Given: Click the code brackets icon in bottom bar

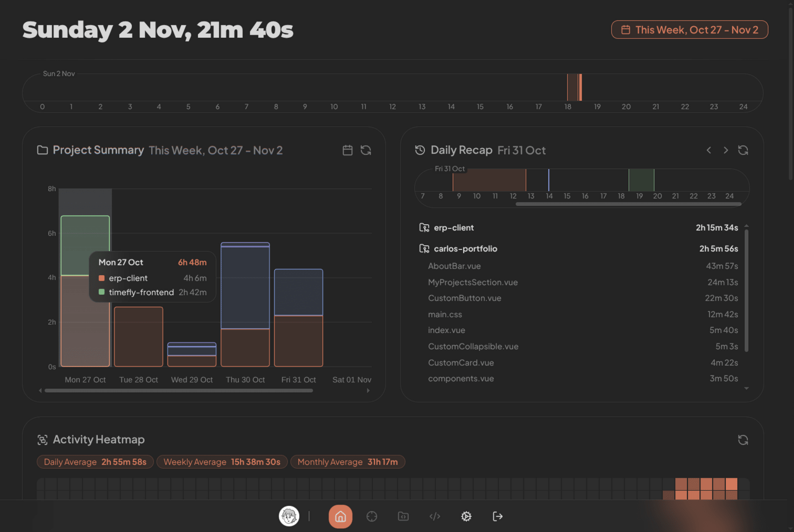Looking at the screenshot, I should pyautogui.click(x=435, y=516).
